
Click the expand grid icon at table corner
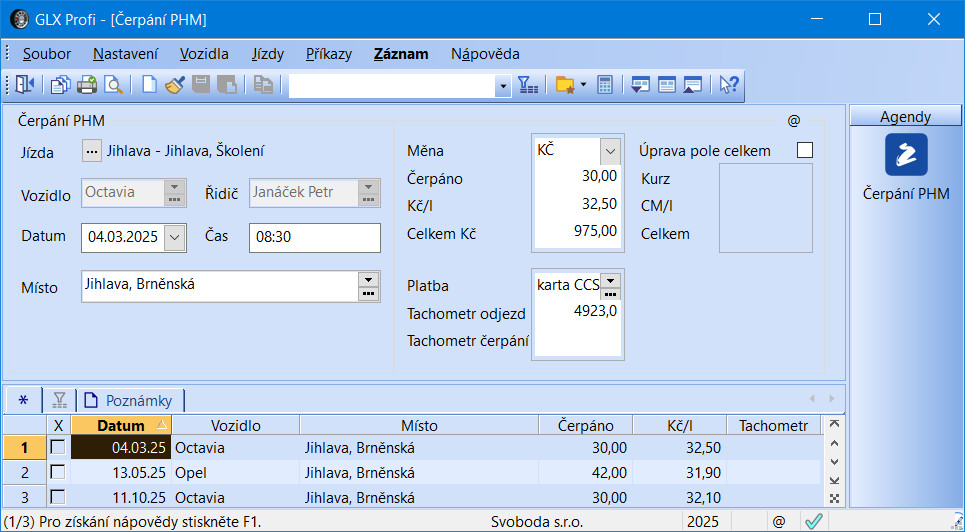pyautogui.click(x=834, y=499)
